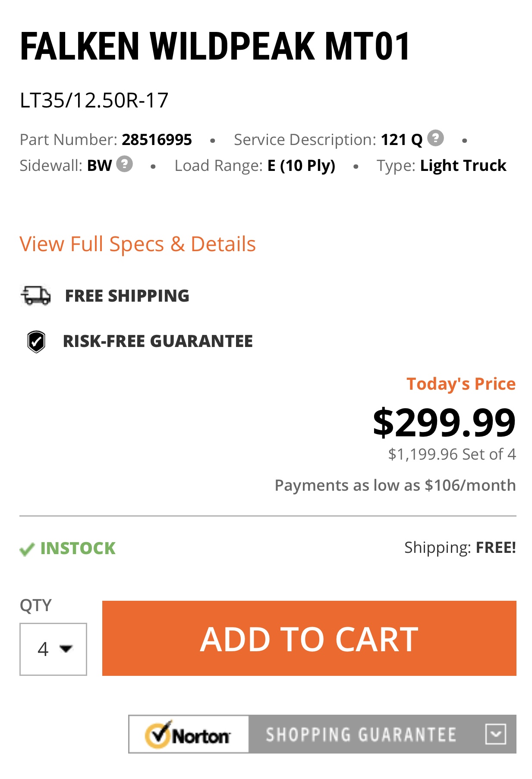Click the Load Range E (10 Ply) value
Image resolution: width=532 pixels, height=779 pixels.
click(x=301, y=166)
